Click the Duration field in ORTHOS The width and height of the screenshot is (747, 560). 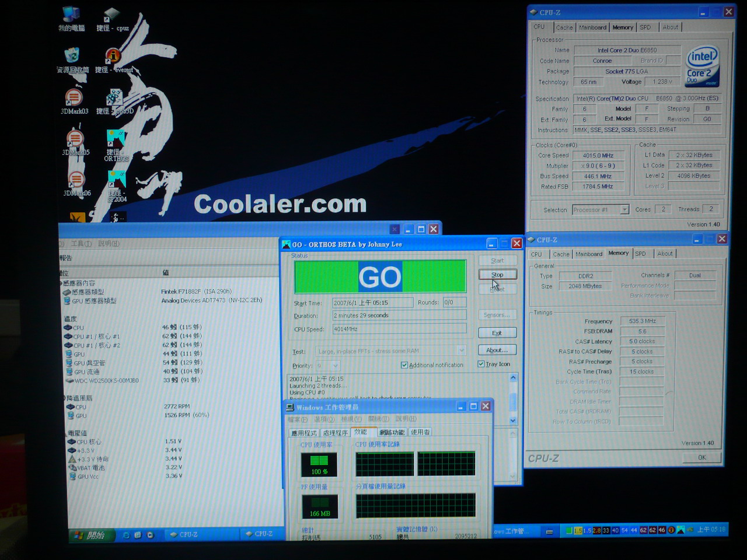(x=399, y=316)
